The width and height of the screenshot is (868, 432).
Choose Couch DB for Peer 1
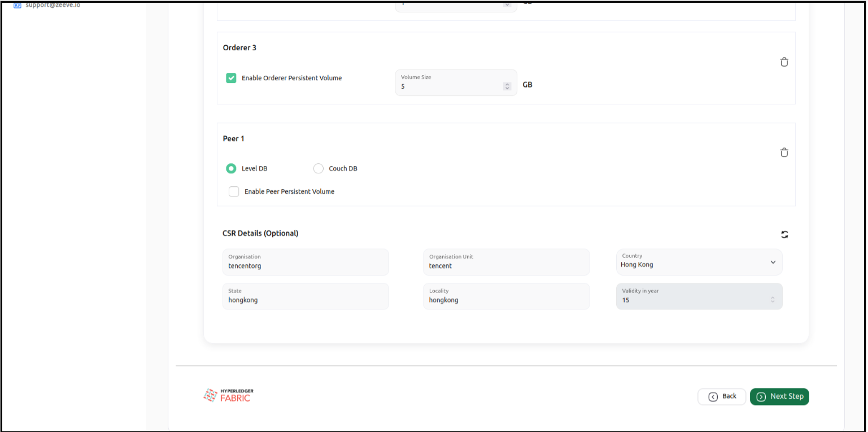[x=319, y=168]
